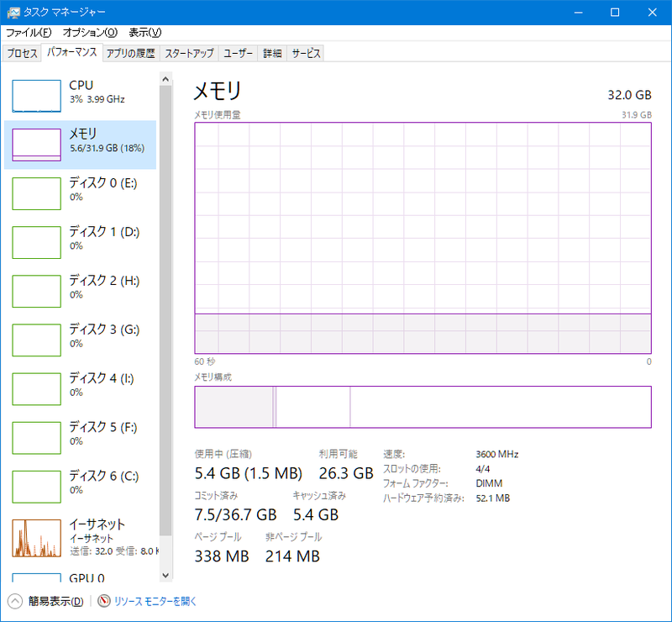The width and height of the screenshot is (672, 622).
Task: Open the オプション menu
Action: click(x=90, y=32)
